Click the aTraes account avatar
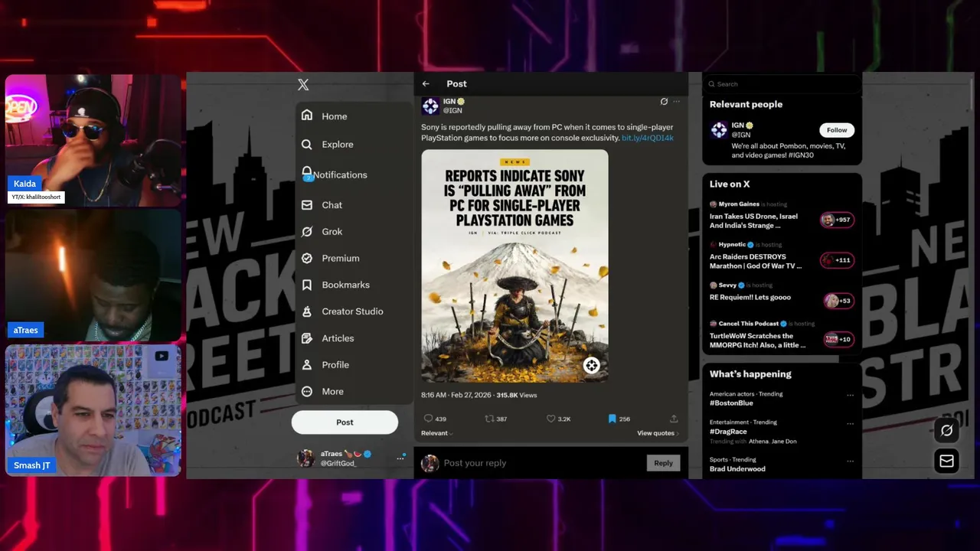 coord(305,458)
